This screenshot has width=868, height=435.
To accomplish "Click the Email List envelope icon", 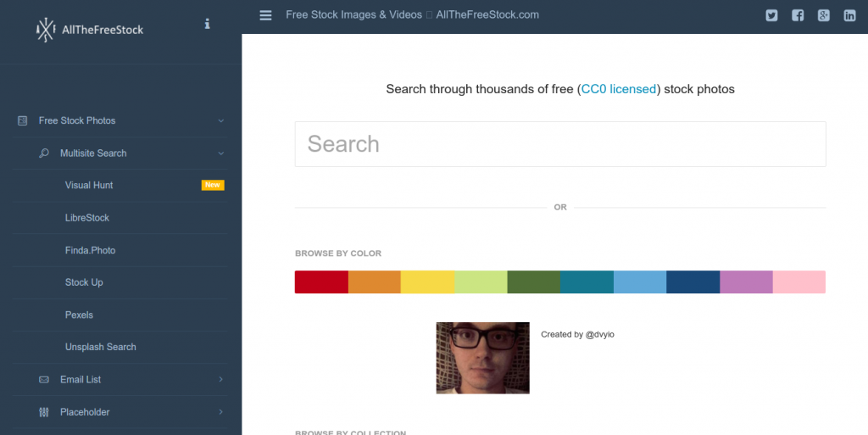I will 44,380.
